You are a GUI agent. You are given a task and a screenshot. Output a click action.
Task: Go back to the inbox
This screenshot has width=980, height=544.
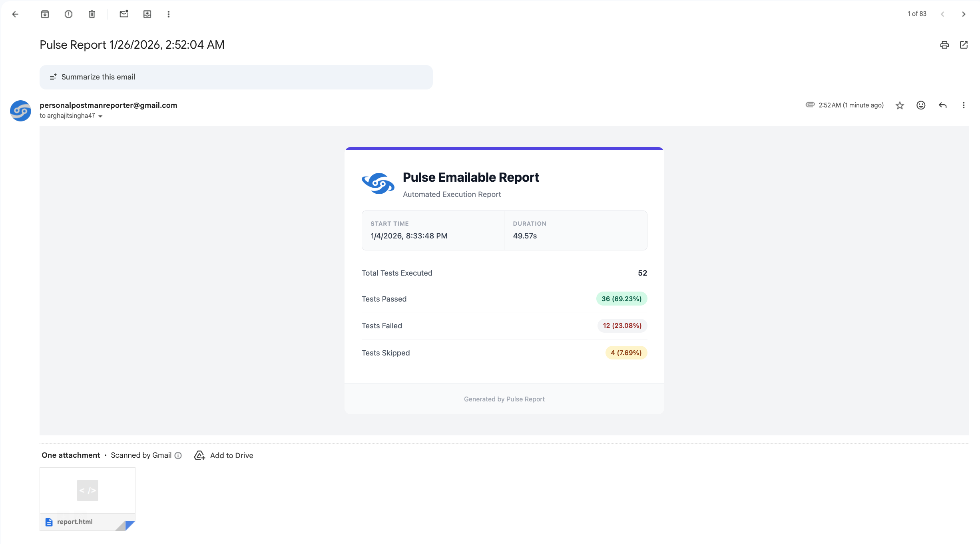(x=15, y=14)
